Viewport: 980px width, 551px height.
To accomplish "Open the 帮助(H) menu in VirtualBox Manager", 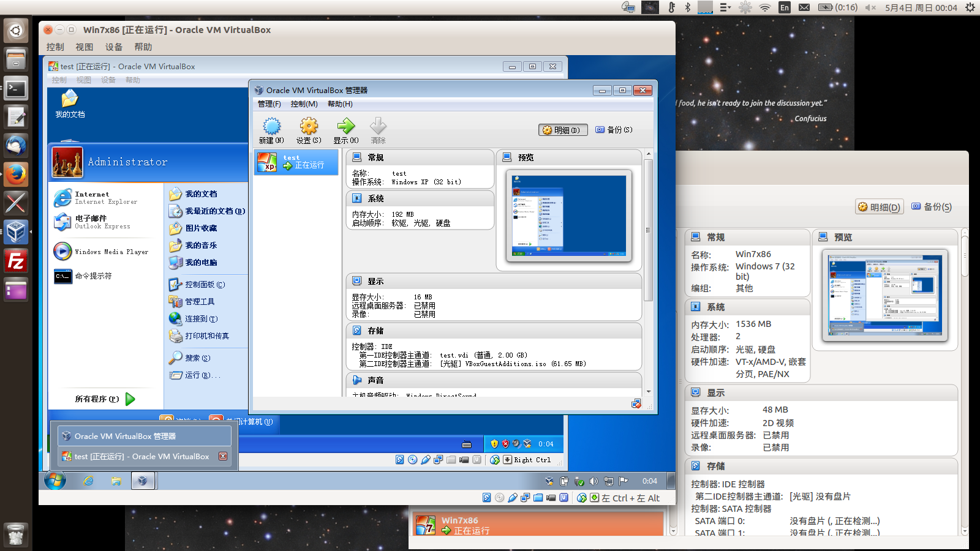I will 340,104.
